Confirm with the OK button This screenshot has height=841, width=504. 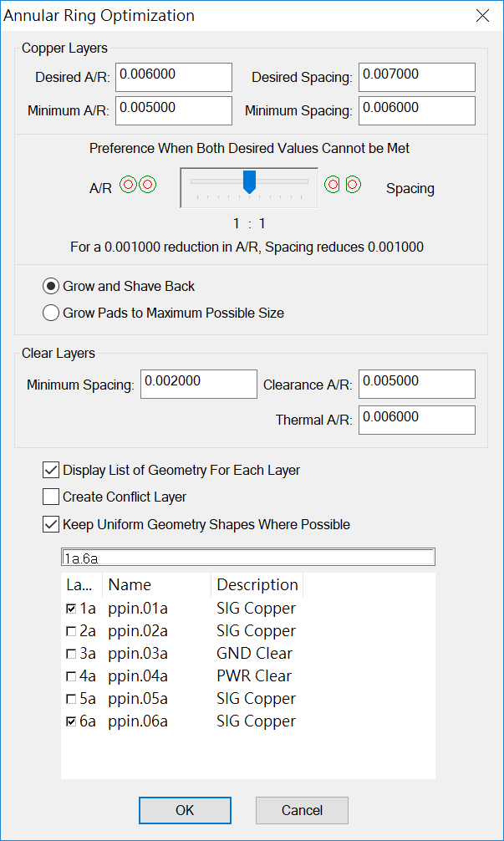click(185, 810)
